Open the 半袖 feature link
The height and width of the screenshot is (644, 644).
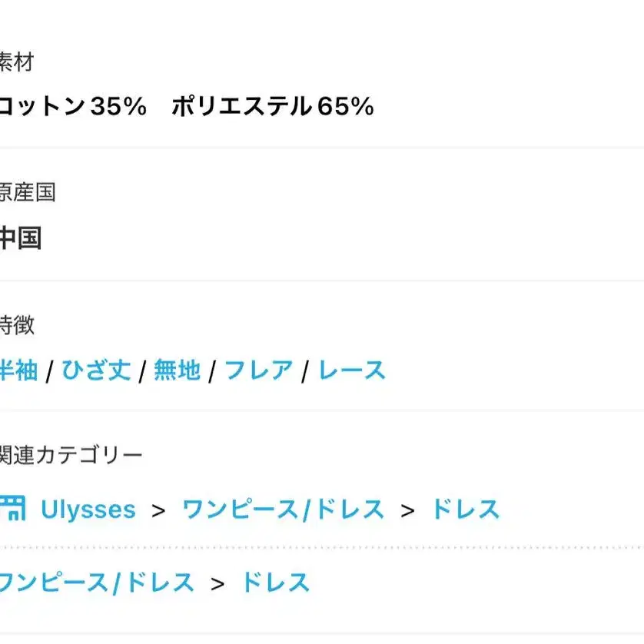coord(18,370)
